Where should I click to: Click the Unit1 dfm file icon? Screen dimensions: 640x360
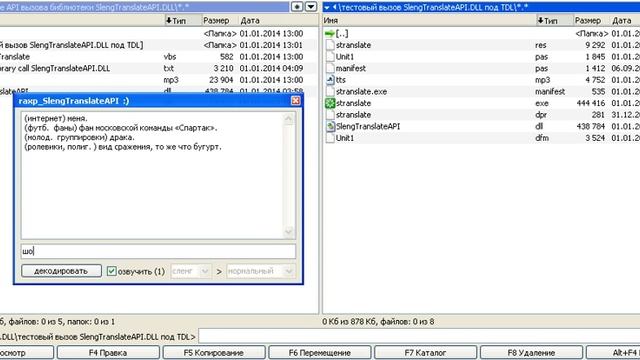[x=330, y=138]
